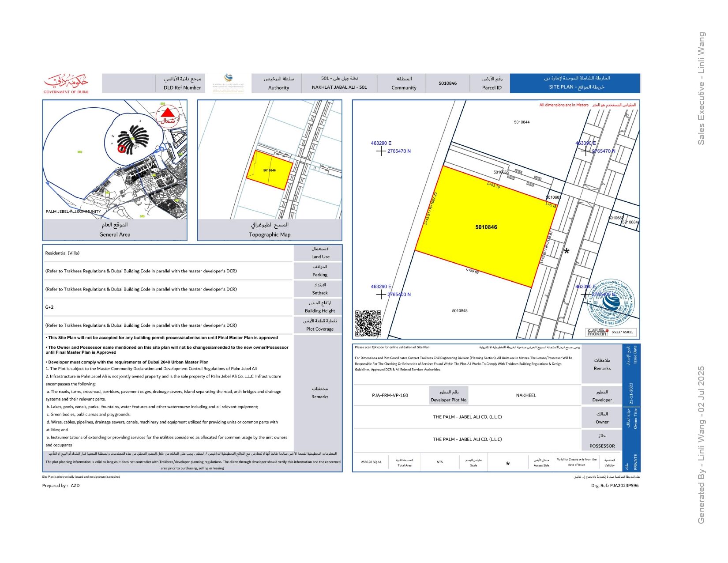This screenshot has height=563, width=728.
Task: Click 'Prepared by : AZD' footer text
Action: [x=61, y=486]
